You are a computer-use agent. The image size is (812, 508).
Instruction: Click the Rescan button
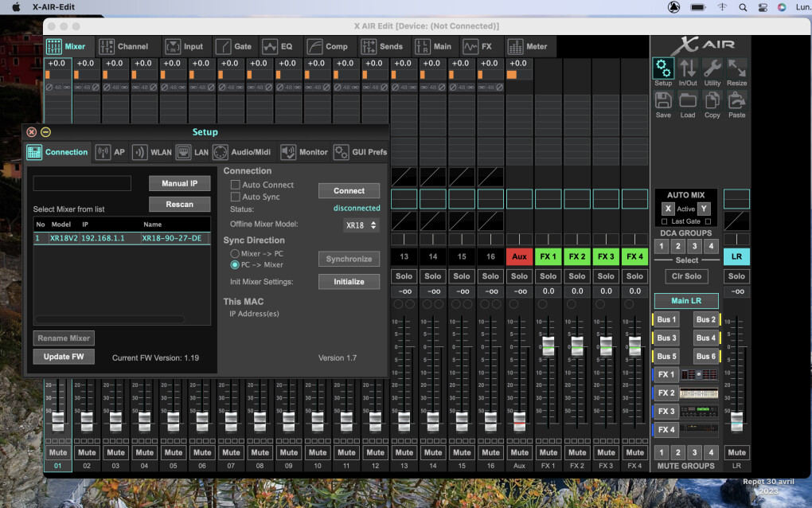pyautogui.click(x=179, y=204)
